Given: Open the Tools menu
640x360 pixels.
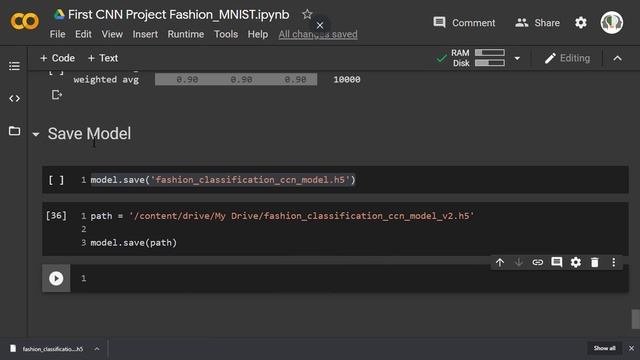Looking at the screenshot, I should click(x=226, y=34).
